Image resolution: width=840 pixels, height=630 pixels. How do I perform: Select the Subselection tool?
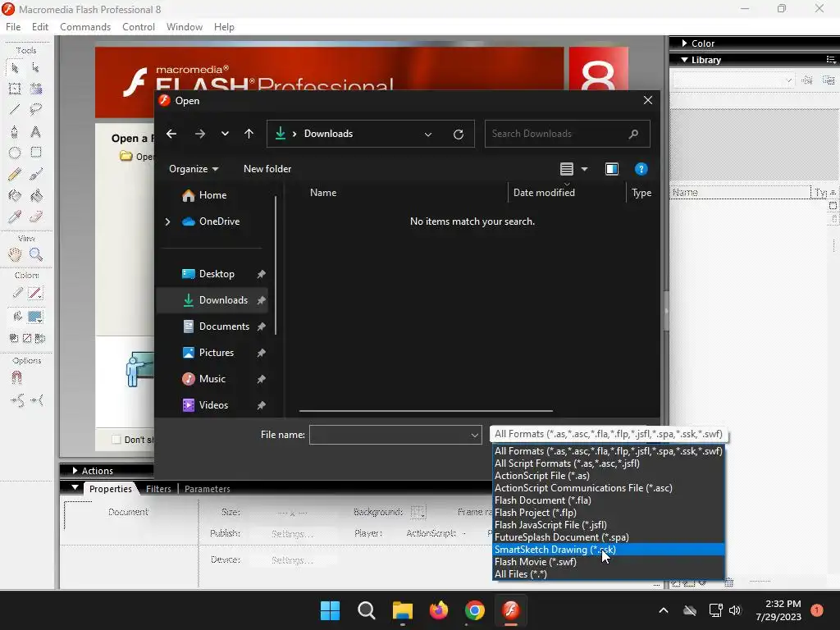36,68
